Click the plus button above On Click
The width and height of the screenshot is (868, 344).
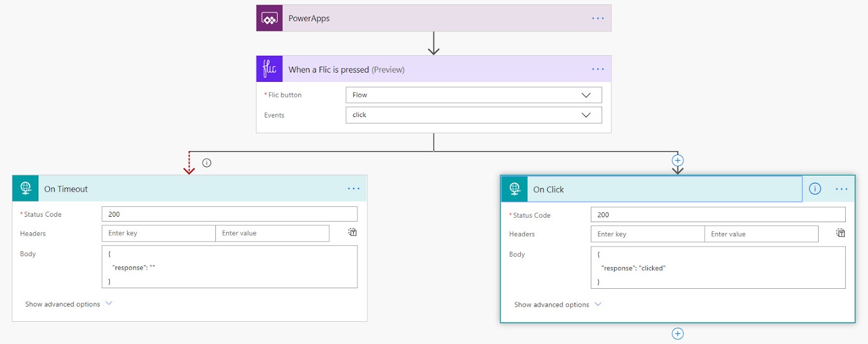pyautogui.click(x=678, y=160)
